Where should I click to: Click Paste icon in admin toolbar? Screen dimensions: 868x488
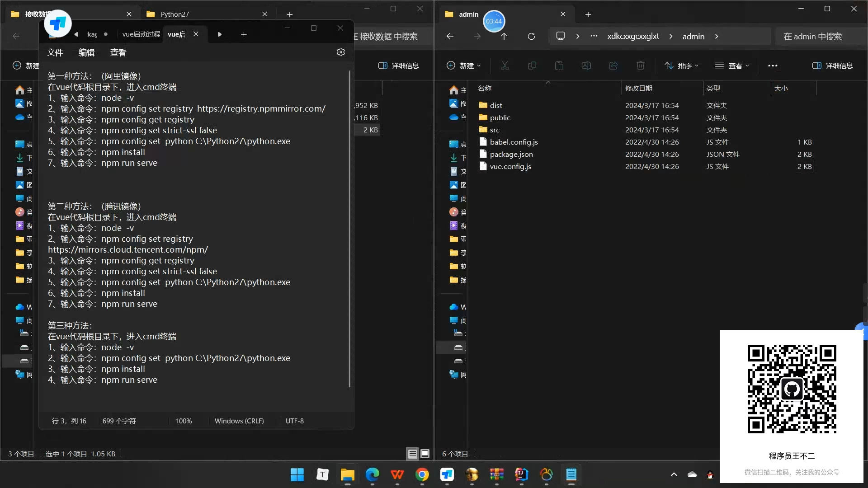(559, 66)
